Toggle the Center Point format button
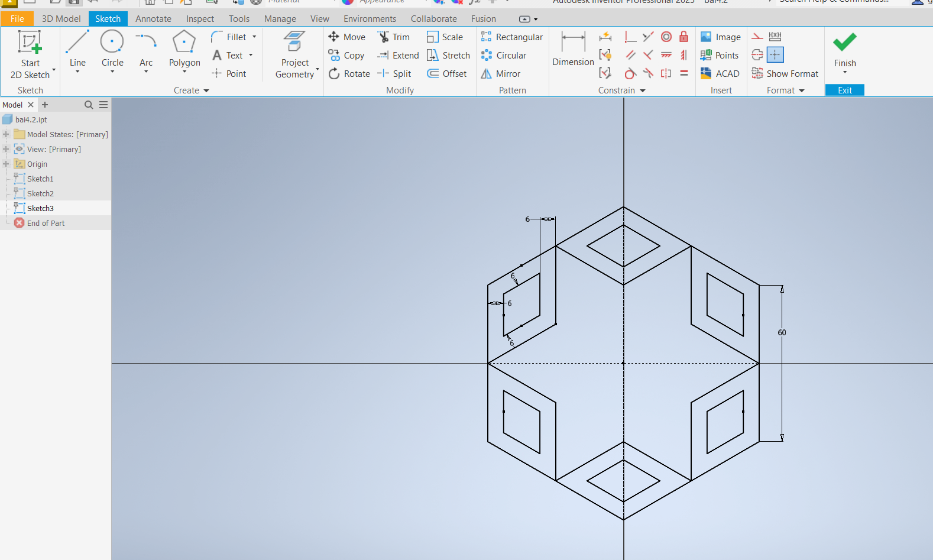 [775, 55]
